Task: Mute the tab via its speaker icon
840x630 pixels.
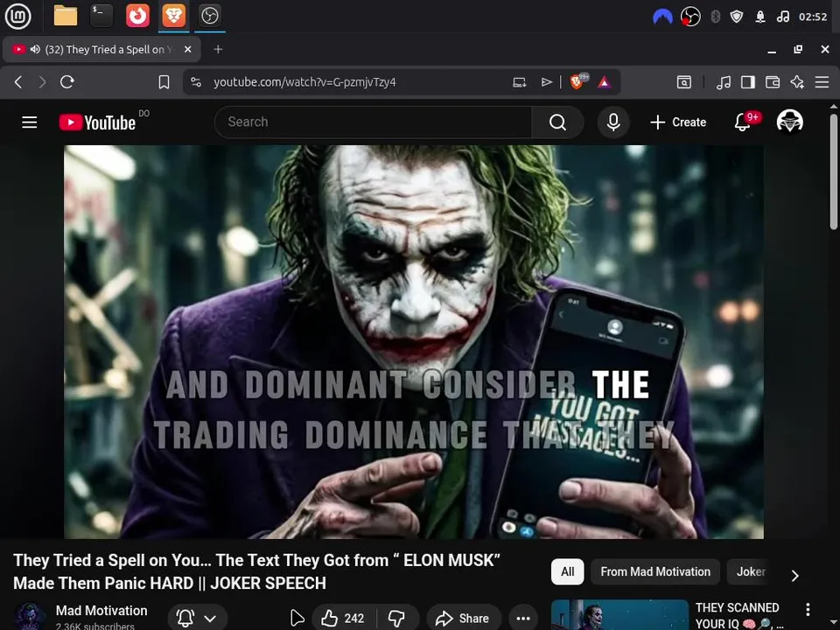Action: (x=35, y=49)
